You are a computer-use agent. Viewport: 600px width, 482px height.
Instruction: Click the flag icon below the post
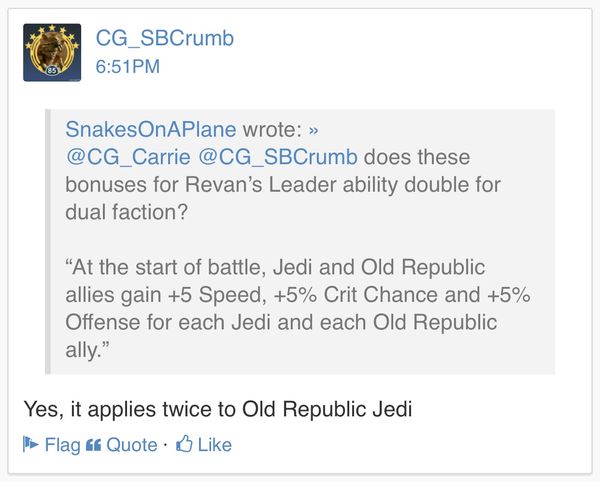pos(31,445)
